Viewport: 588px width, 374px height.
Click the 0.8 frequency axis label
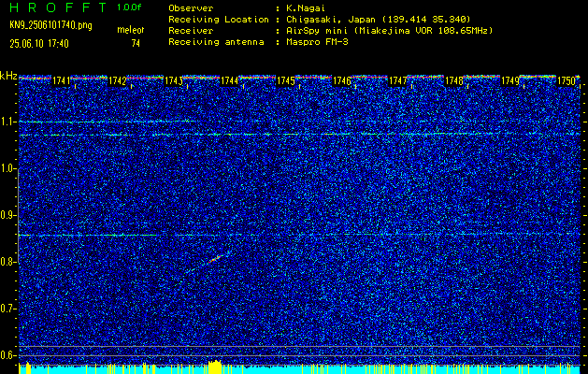tap(7, 262)
